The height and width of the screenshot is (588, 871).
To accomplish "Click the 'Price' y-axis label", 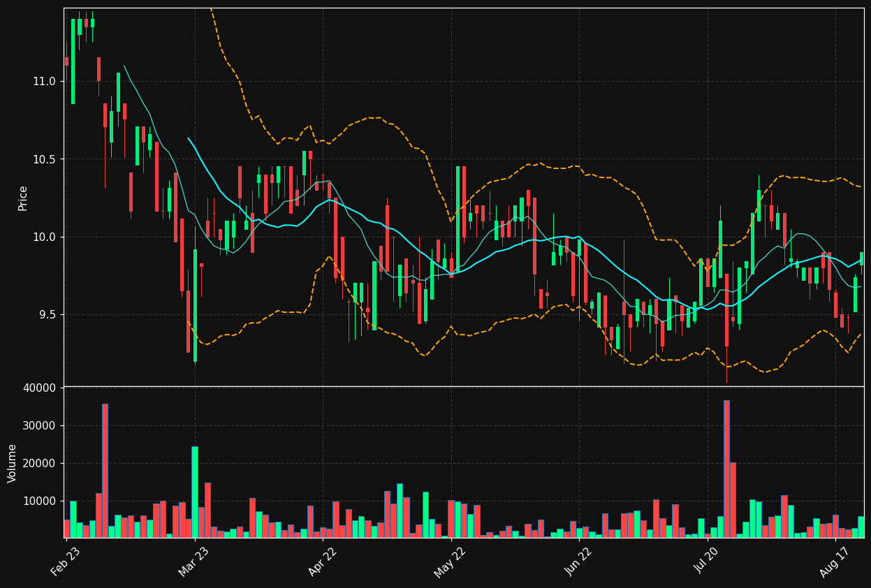I will tap(23, 198).
